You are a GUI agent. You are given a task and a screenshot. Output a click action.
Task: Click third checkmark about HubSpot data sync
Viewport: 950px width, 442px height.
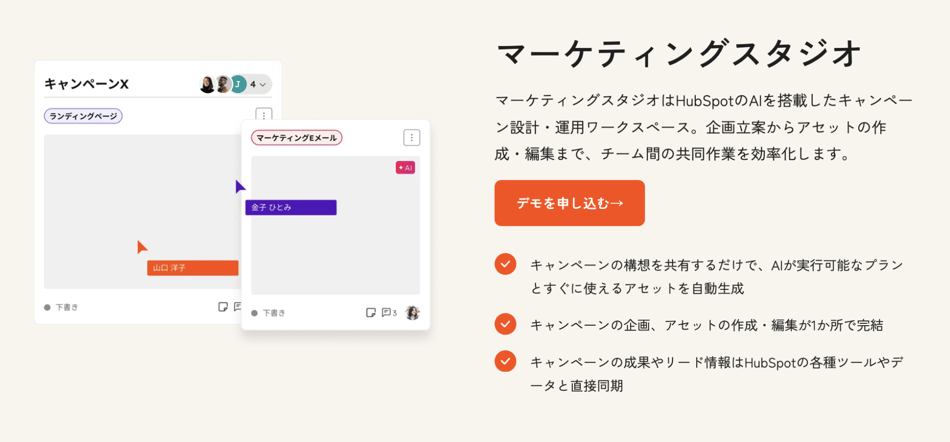pos(505,361)
